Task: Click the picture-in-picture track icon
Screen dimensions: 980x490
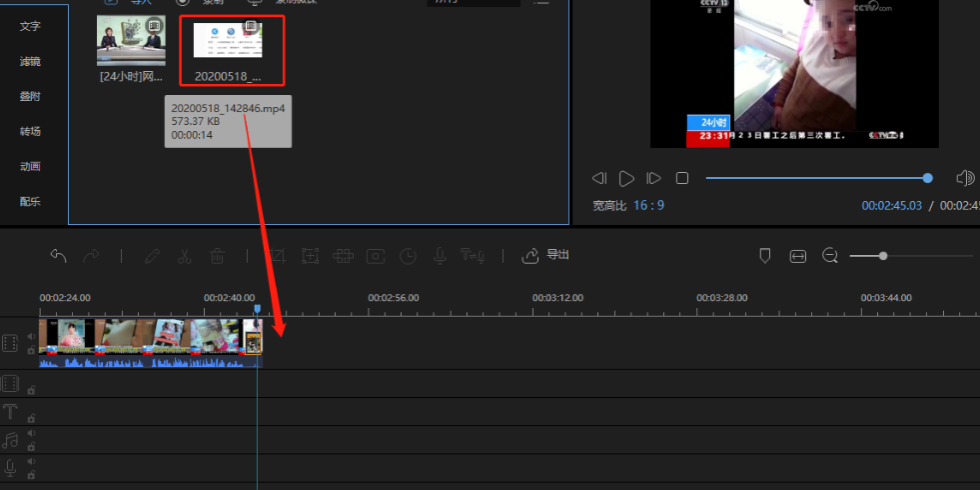Action: tap(11, 384)
